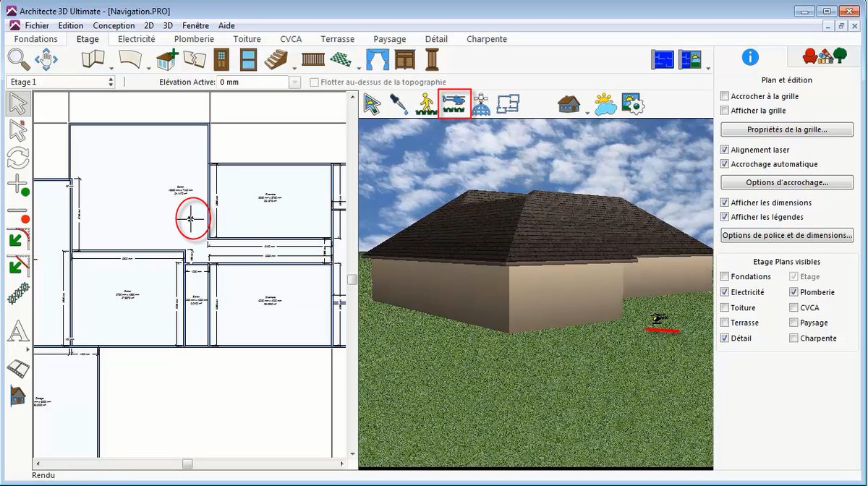This screenshot has width=868, height=486.
Task: Select the window tool
Action: [x=248, y=59]
